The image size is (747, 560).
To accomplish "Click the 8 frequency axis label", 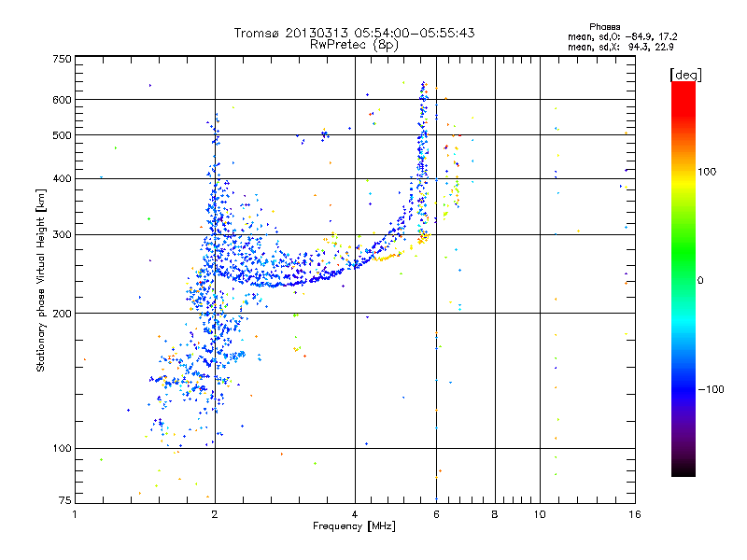I will pyautogui.click(x=495, y=514).
